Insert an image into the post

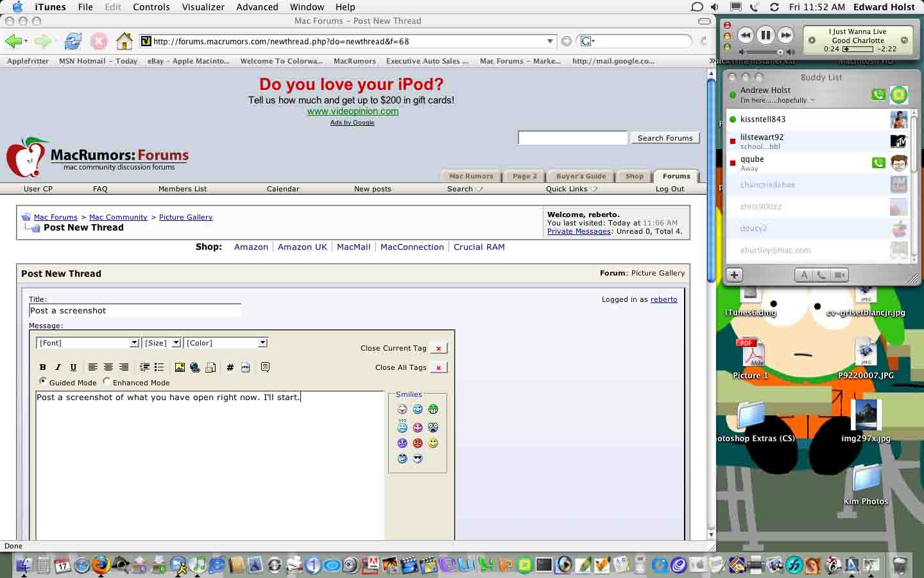point(180,367)
